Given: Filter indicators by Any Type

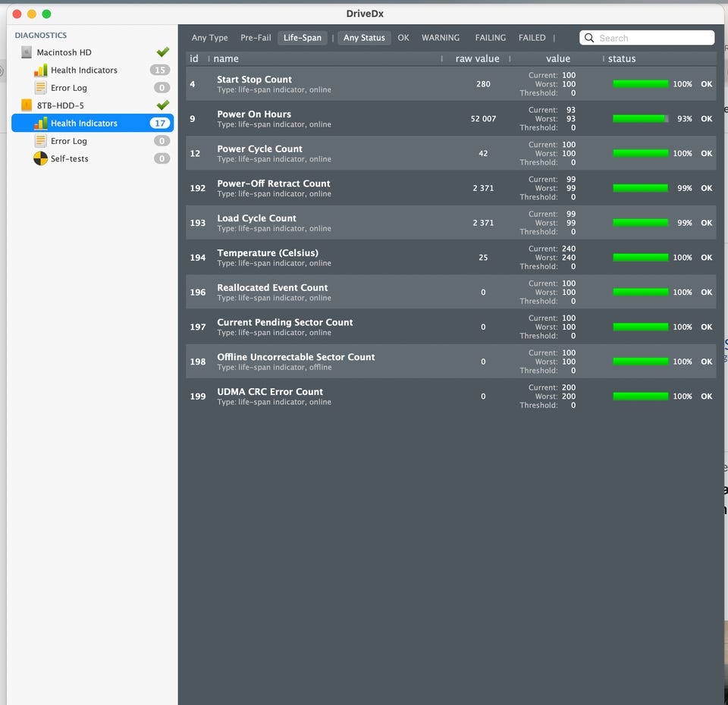Looking at the screenshot, I should pyautogui.click(x=210, y=38).
